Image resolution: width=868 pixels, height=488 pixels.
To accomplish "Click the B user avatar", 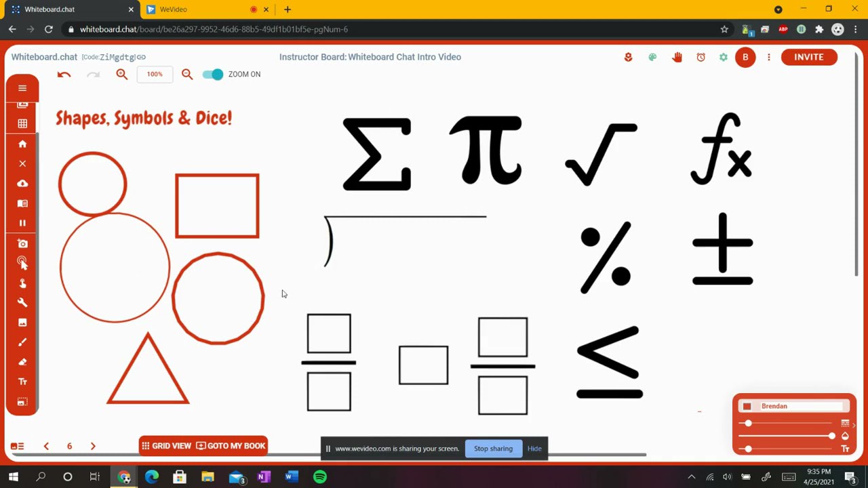I will (x=745, y=57).
